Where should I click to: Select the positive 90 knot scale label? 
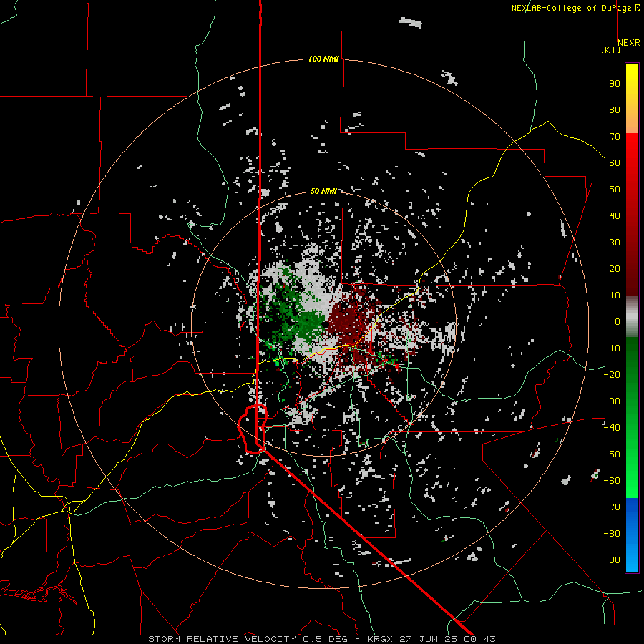click(x=615, y=84)
